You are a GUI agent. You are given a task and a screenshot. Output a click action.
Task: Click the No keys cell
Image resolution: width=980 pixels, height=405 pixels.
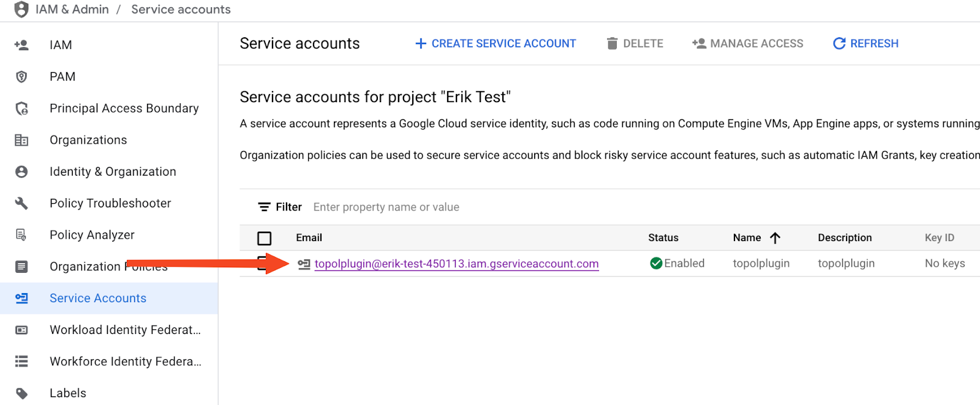(x=945, y=264)
